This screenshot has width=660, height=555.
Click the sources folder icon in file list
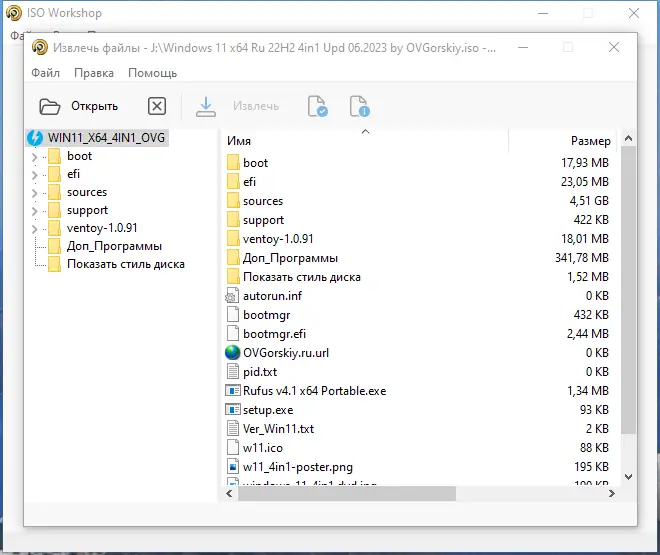233,201
